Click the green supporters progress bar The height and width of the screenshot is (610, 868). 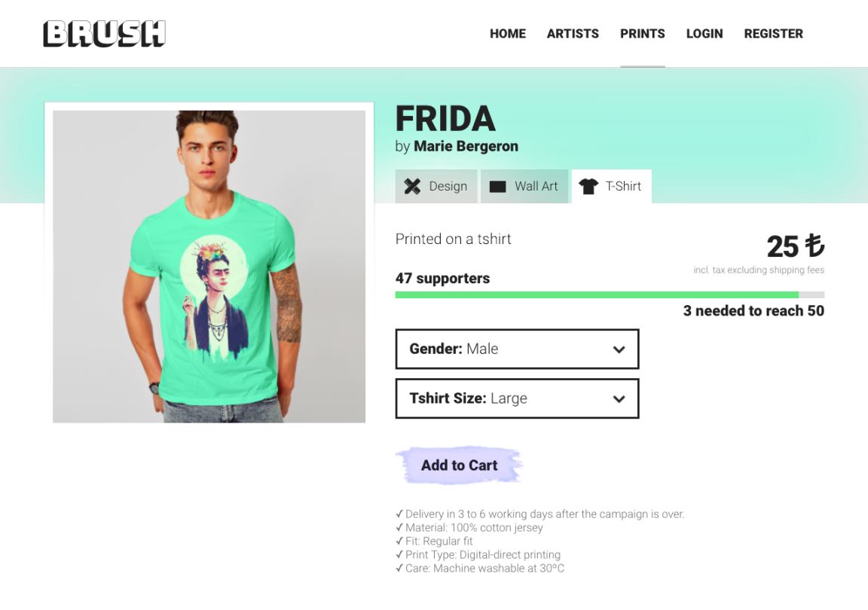point(610,295)
